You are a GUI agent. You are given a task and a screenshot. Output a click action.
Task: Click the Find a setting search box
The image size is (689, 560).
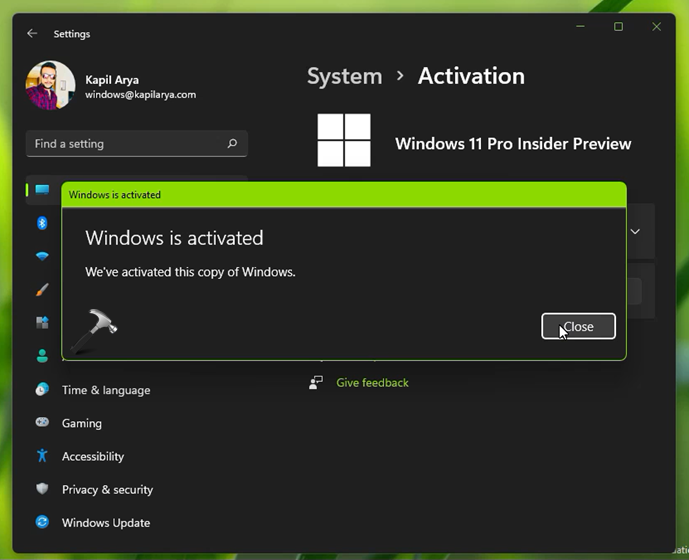[137, 143]
